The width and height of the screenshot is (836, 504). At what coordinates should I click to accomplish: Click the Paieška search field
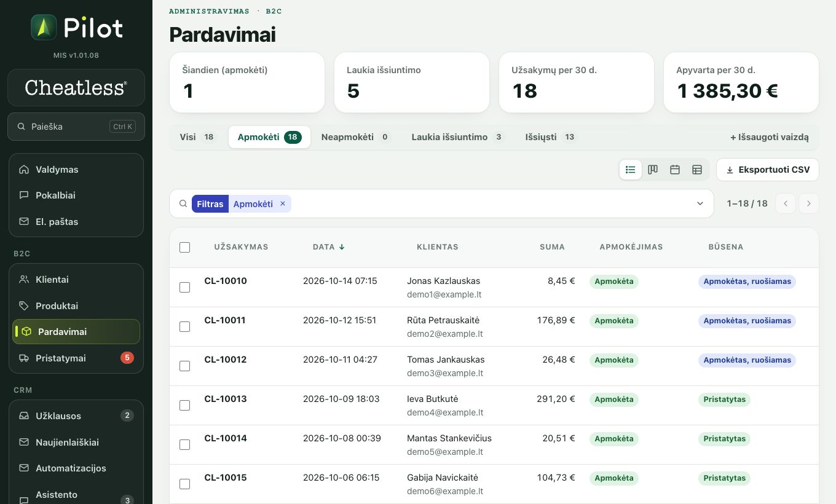tap(76, 127)
